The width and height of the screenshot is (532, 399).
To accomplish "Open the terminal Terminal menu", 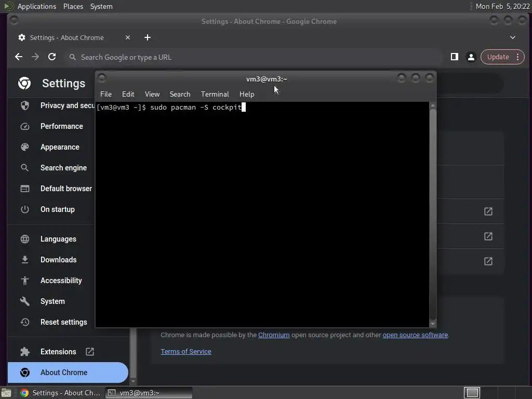I will click(x=215, y=94).
